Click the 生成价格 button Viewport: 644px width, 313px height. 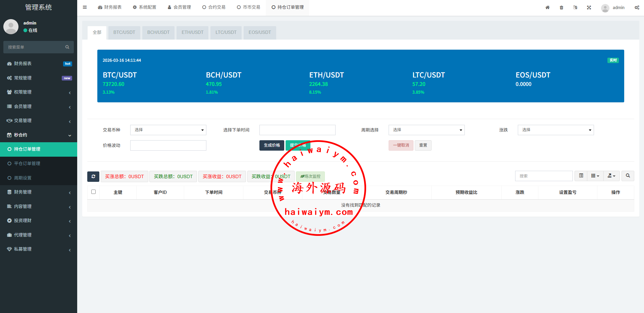pos(271,145)
